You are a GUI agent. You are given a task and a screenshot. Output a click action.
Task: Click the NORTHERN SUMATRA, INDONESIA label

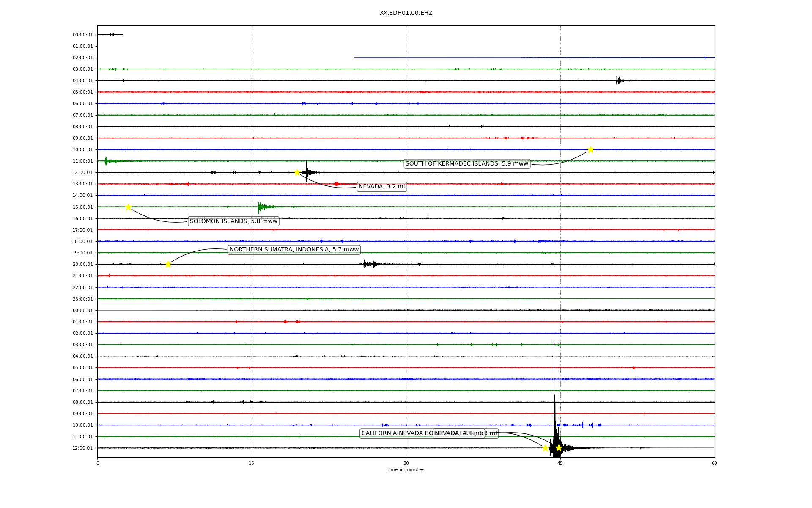(294, 250)
